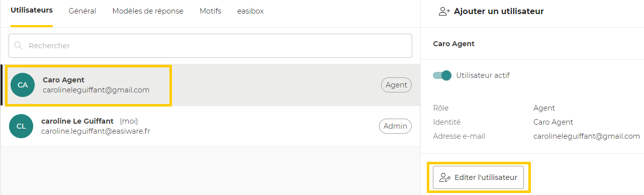Click the search magnifier icon
Image resolution: width=644 pixels, height=195 pixels.
(19, 46)
